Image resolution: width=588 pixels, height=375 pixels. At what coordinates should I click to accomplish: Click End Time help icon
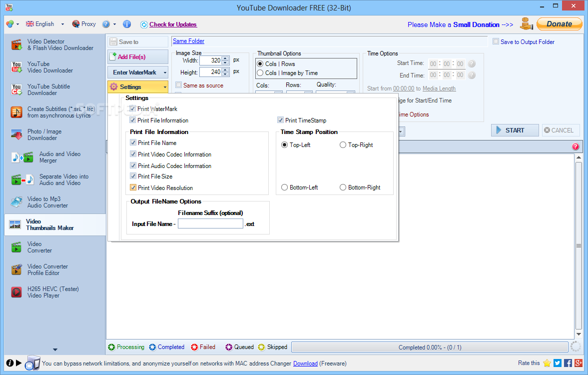point(472,75)
